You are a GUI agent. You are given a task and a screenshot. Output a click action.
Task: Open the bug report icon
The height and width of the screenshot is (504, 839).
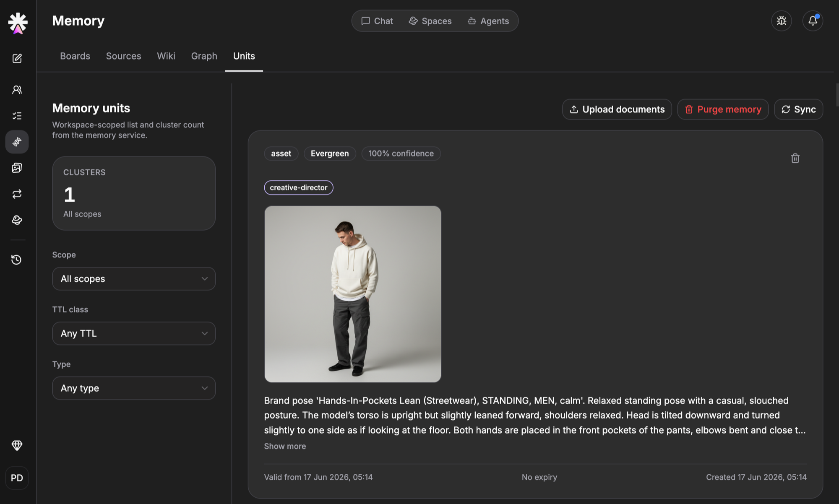(x=782, y=21)
